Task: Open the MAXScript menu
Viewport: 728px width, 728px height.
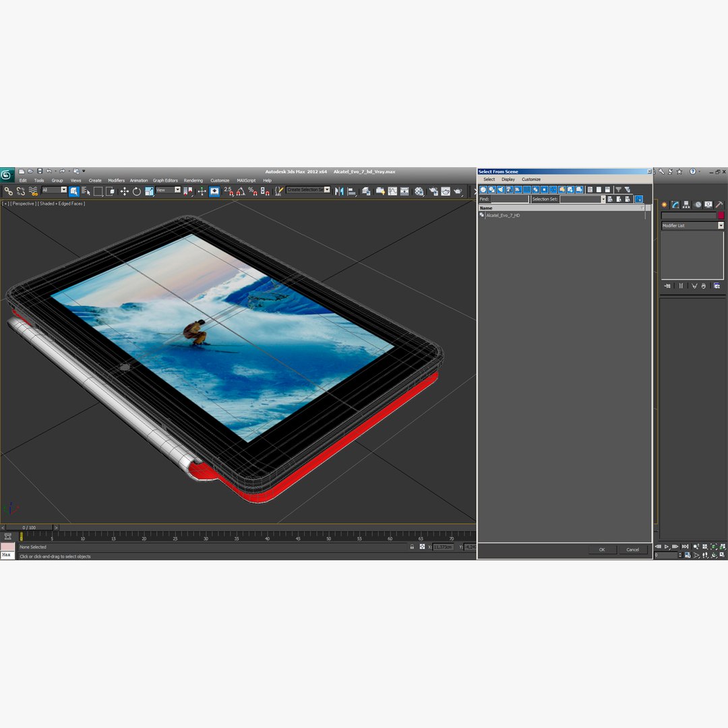Action: (x=246, y=181)
